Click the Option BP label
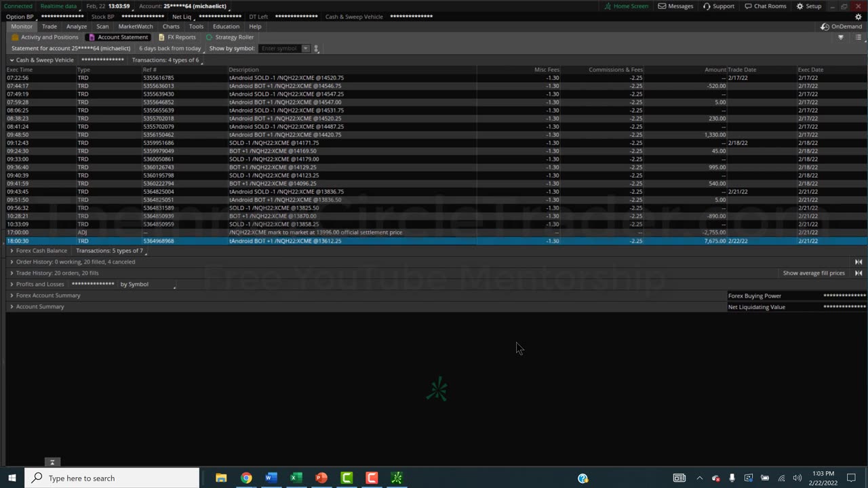The height and width of the screenshot is (488, 868). tap(20, 17)
